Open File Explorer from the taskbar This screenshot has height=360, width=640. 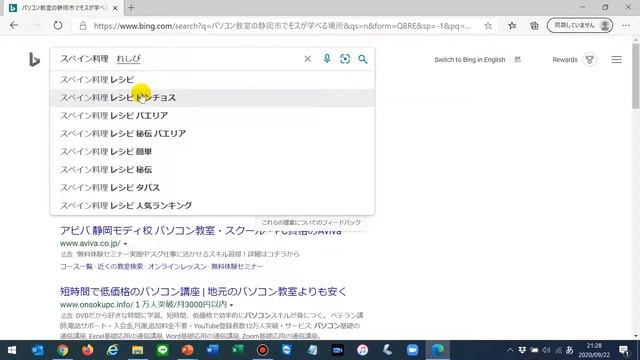pos(137,350)
